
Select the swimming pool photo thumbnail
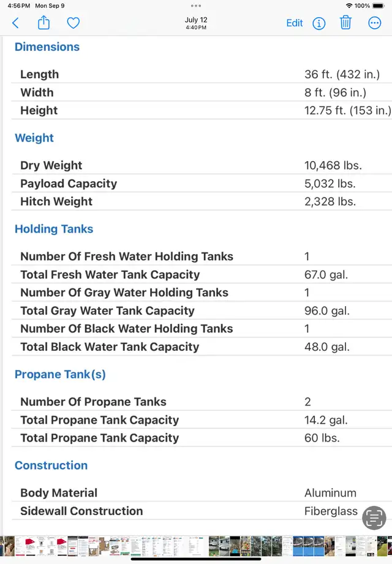tap(235, 546)
